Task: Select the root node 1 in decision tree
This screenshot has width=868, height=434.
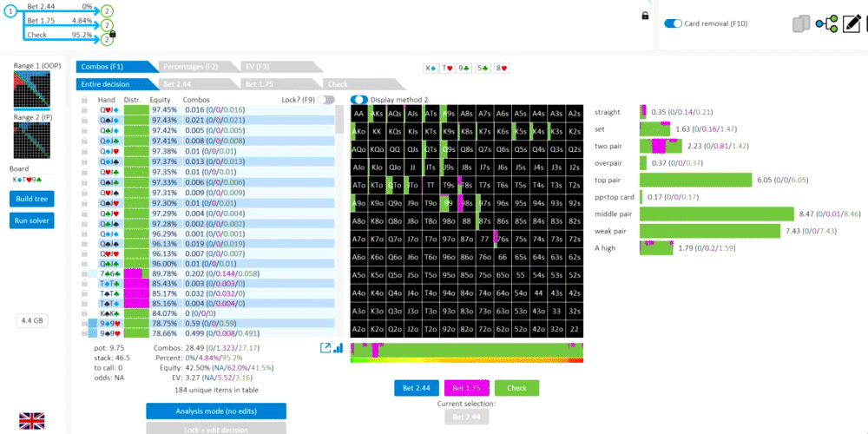Action: pyautogui.click(x=10, y=10)
